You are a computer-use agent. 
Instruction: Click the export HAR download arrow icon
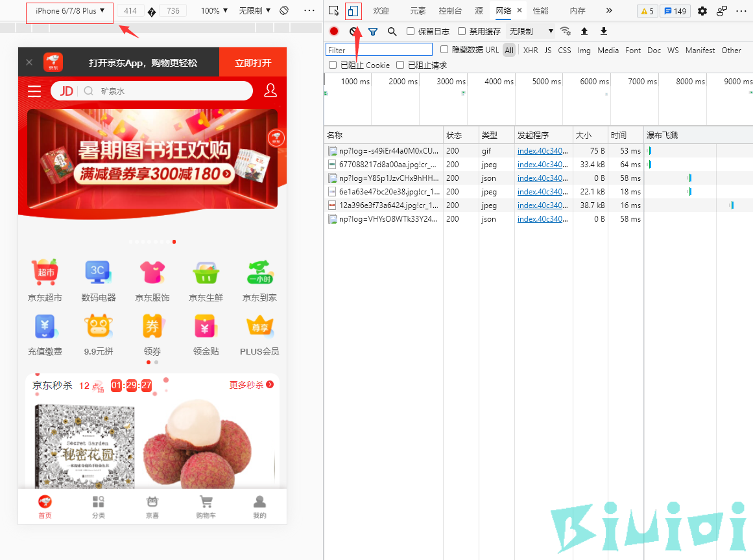(x=604, y=31)
